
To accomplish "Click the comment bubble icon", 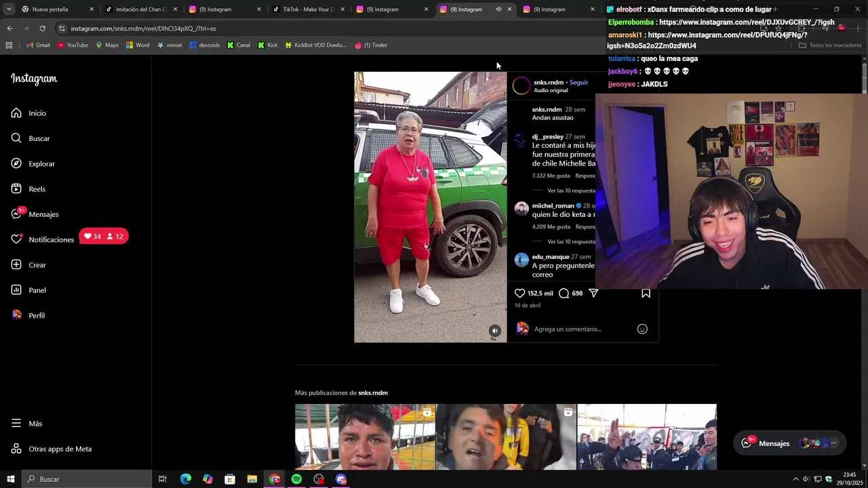I will click(564, 293).
